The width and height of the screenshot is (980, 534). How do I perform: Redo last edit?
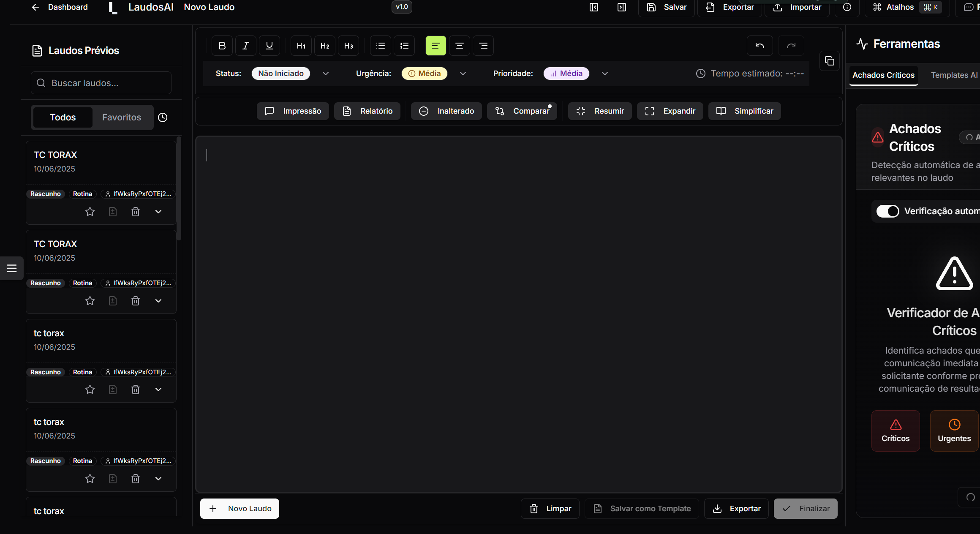point(791,46)
